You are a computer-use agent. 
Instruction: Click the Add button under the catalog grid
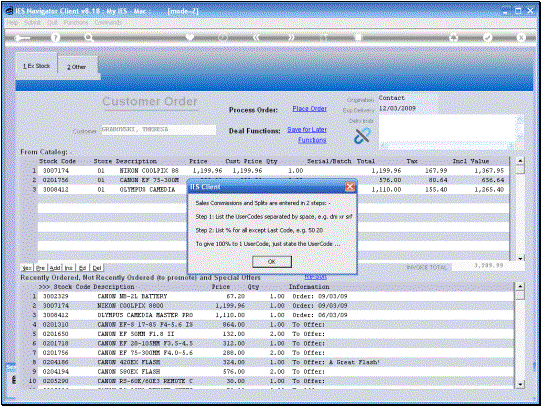click(55, 268)
